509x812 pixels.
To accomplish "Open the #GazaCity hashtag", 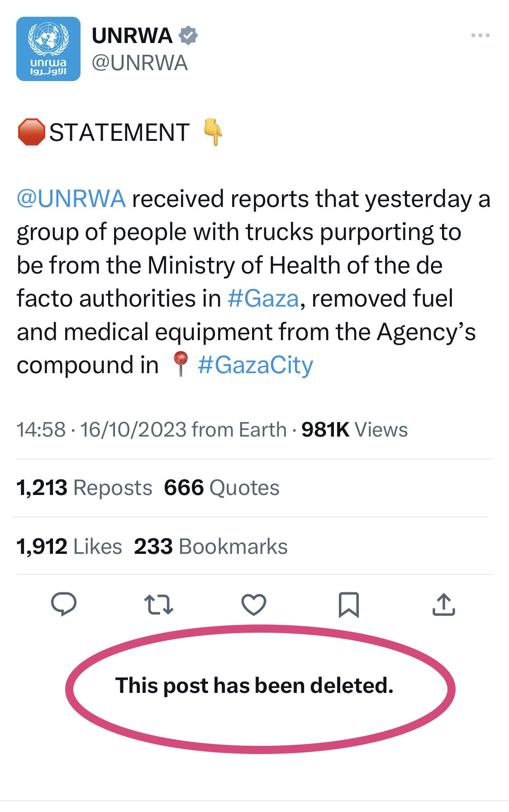I will click(256, 365).
